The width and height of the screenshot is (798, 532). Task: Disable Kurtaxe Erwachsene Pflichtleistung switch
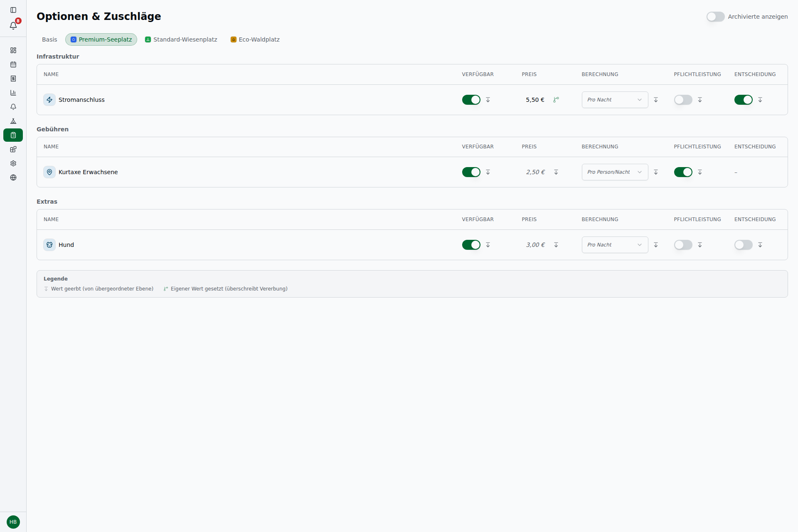click(x=683, y=172)
